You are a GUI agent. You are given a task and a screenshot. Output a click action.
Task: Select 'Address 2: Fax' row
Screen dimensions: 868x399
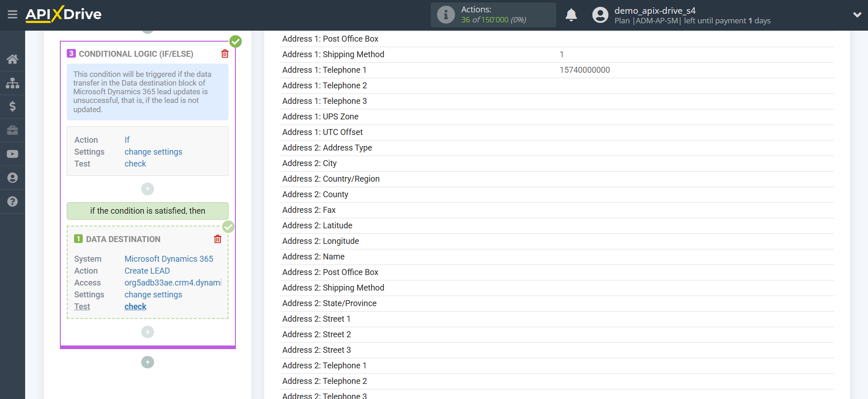click(x=557, y=210)
